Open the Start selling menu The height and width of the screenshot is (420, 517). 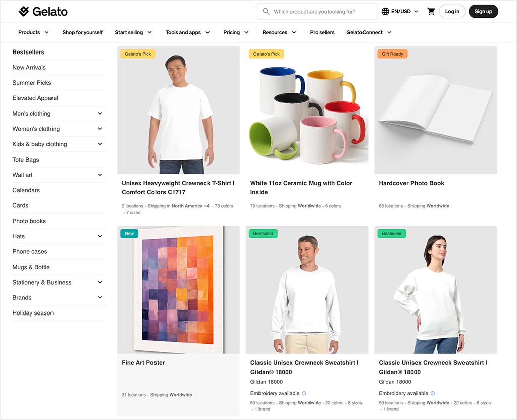point(133,32)
